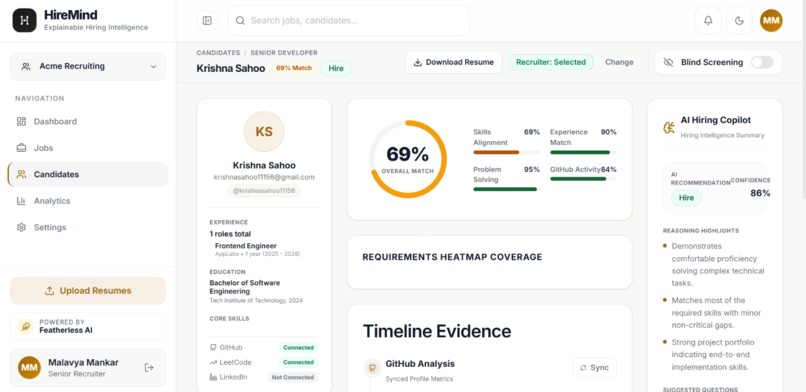Click the Upload Resumes button
This screenshot has width=806, height=392.
pyautogui.click(x=88, y=291)
